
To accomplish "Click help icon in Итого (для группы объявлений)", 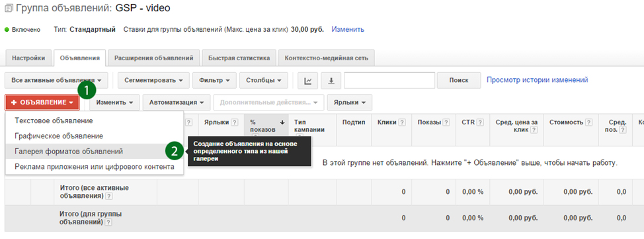I will pos(108,222).
